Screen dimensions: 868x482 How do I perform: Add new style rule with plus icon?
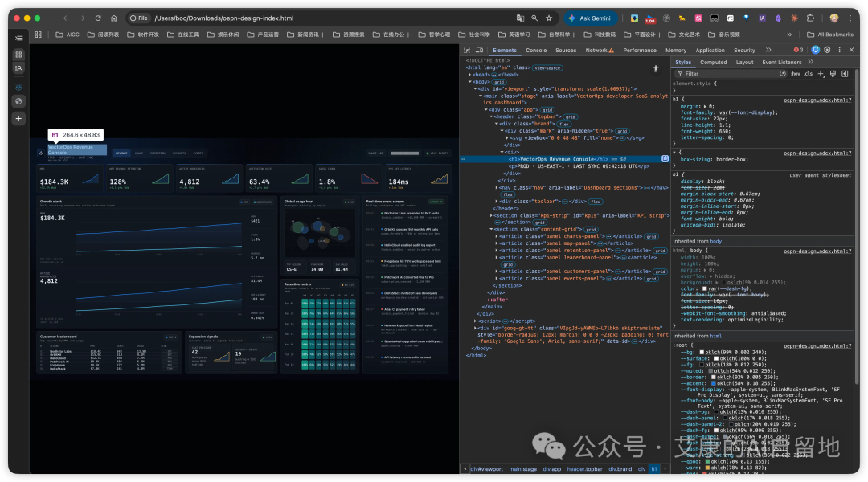click(x=821, y=74)
